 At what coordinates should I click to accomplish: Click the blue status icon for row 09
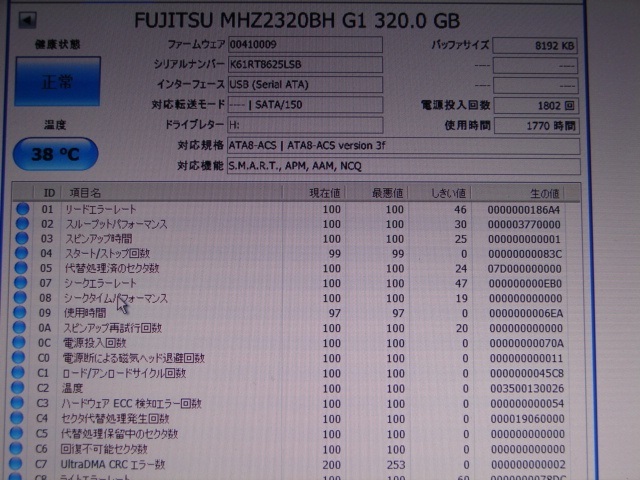point(20,312)
